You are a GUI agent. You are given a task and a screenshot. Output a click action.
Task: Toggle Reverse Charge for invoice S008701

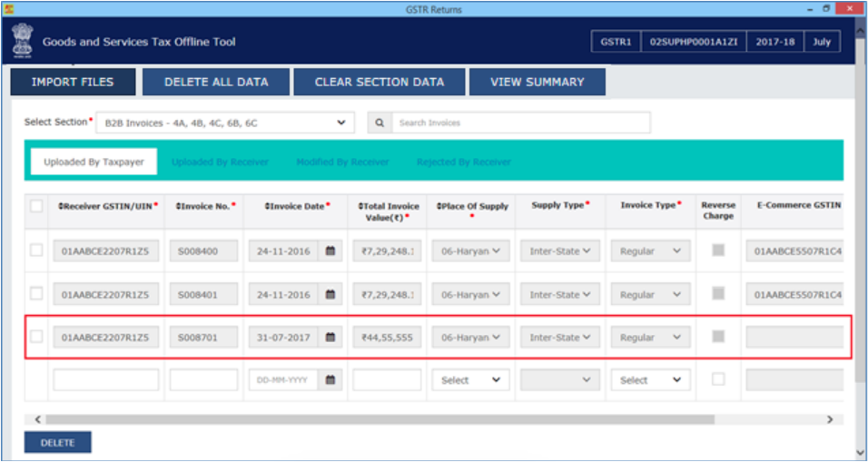pyautogui.click(x=718, y=336)
